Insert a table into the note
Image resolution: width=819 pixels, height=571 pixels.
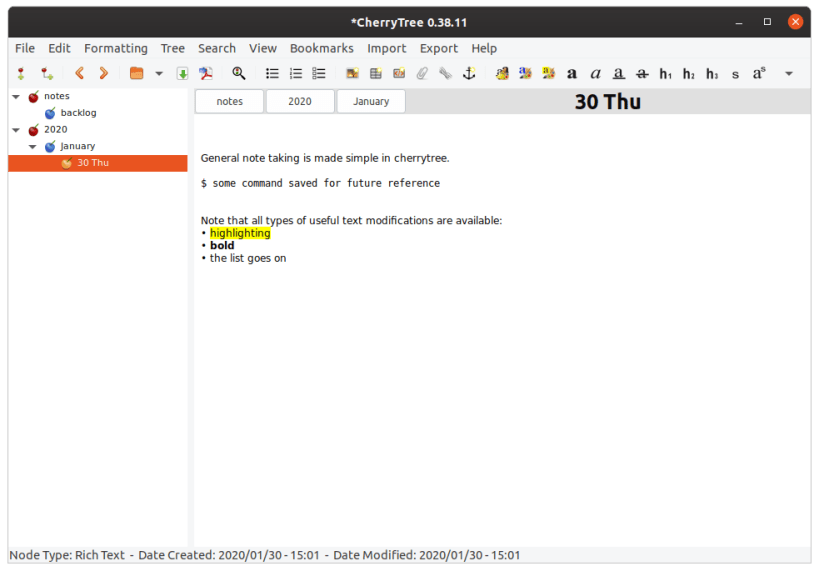pos(376,74)
